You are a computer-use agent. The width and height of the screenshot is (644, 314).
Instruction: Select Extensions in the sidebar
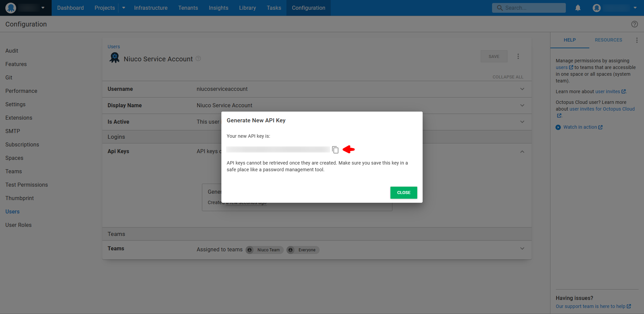(19, 118)
